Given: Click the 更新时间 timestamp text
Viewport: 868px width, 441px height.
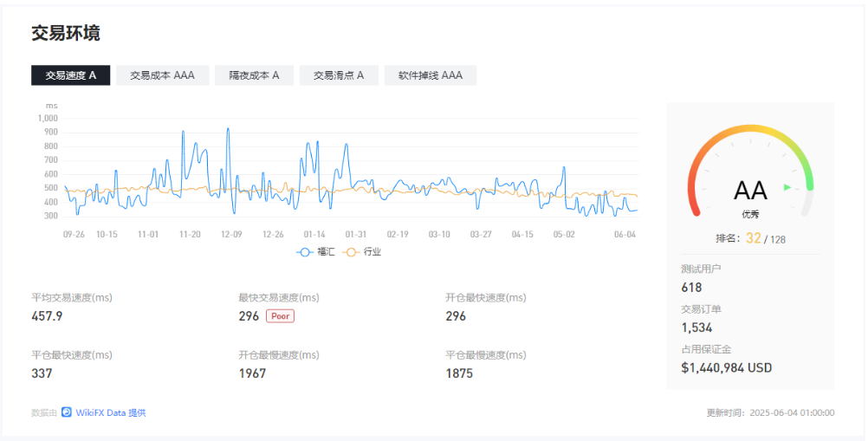Looking at the screenshot, I should click(770, 413).
